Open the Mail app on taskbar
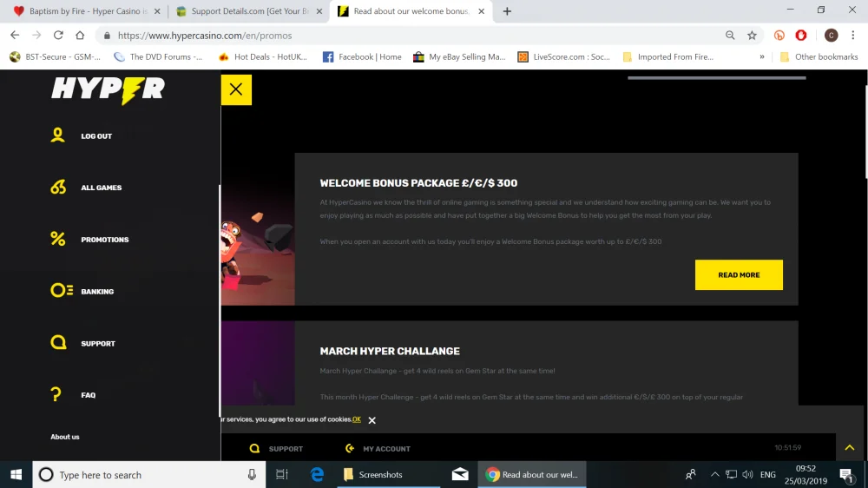Viewport: 868px width, 488px height. (x=459, y=475)
